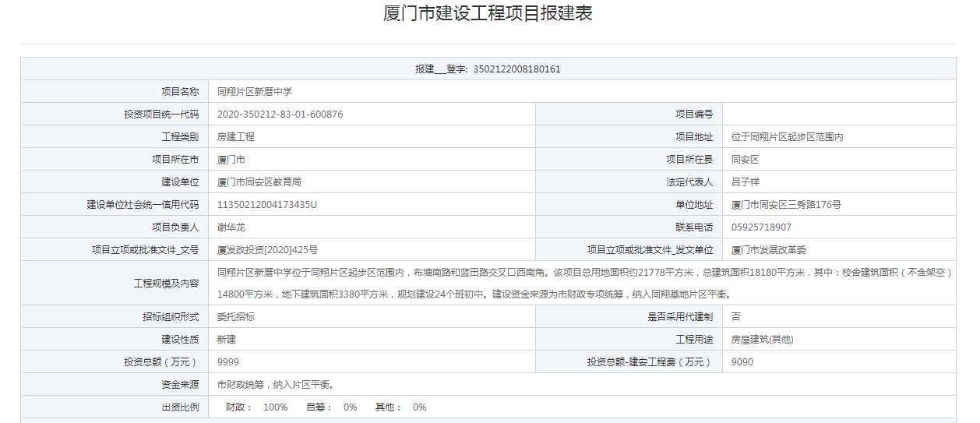
Task: Click the 项目所在县 label
Action: point(689,160)
